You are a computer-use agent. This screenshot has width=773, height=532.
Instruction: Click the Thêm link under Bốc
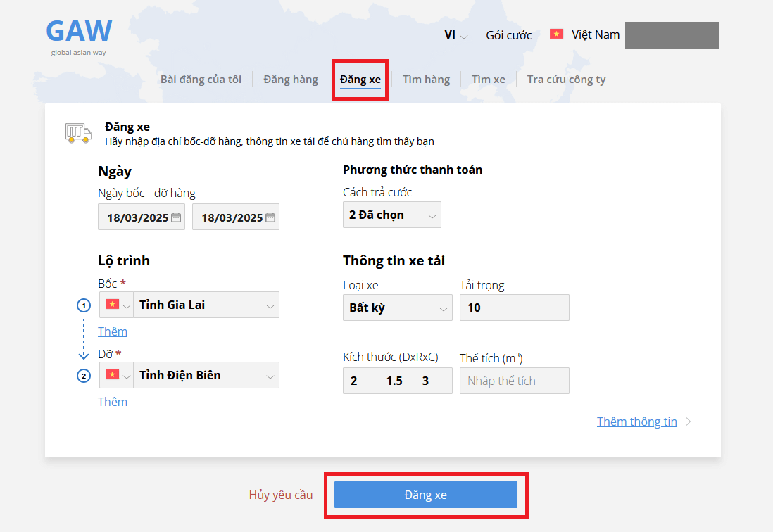[x=113, y=331]
